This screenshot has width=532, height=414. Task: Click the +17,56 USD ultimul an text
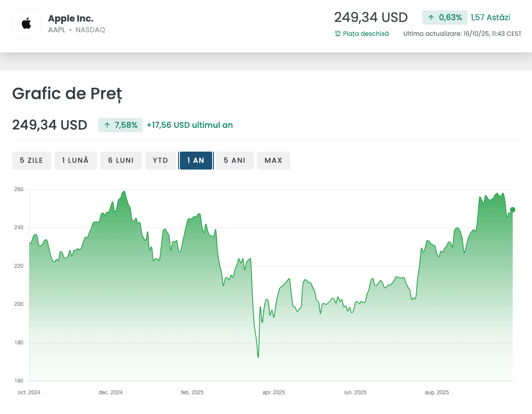tap(190, 125)
